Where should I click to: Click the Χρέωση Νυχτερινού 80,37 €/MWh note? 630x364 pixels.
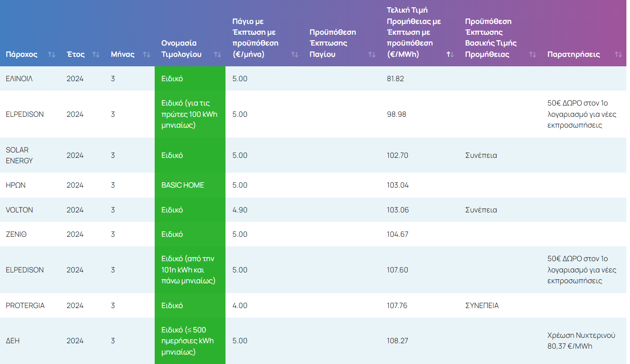tap(581, 341)
